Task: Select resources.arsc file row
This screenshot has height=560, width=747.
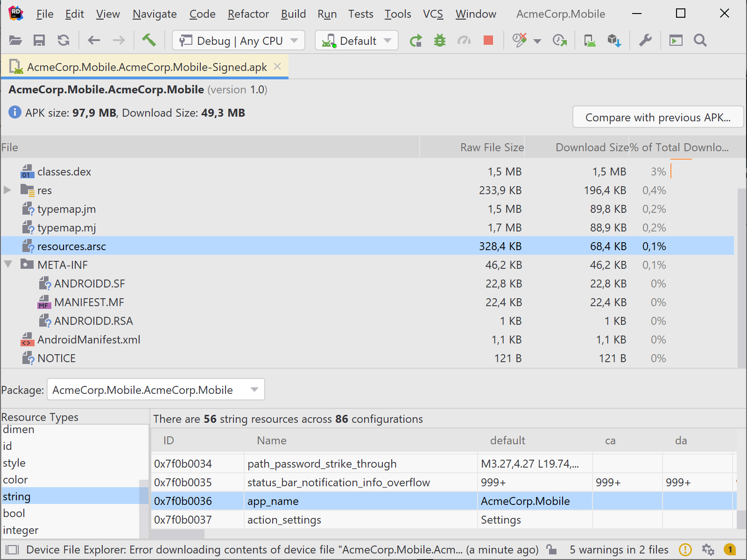Action: click(x=367, y=246)
